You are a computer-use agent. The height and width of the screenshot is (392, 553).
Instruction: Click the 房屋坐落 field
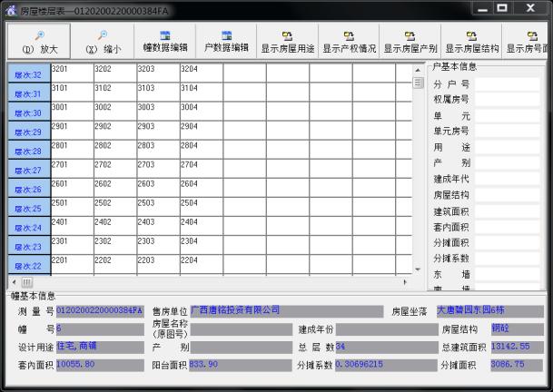(489, 311)
